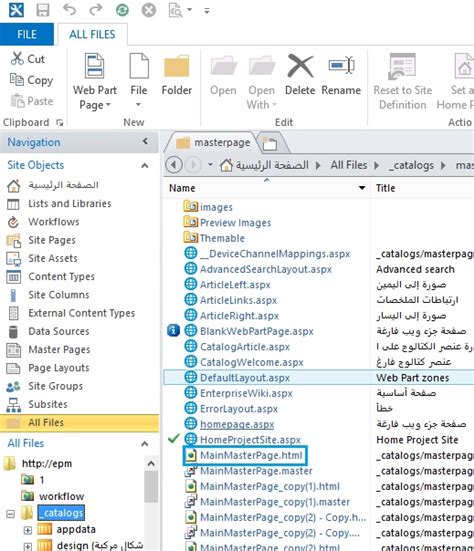Create a new Folder
474x551 pixels.
177,75
